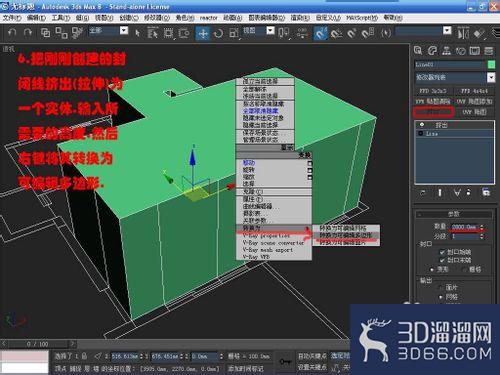Click the Remove Modifier from Stack icon
This screenshot has height=375, width=500.
pyautogui.click(x=469, y=192)
